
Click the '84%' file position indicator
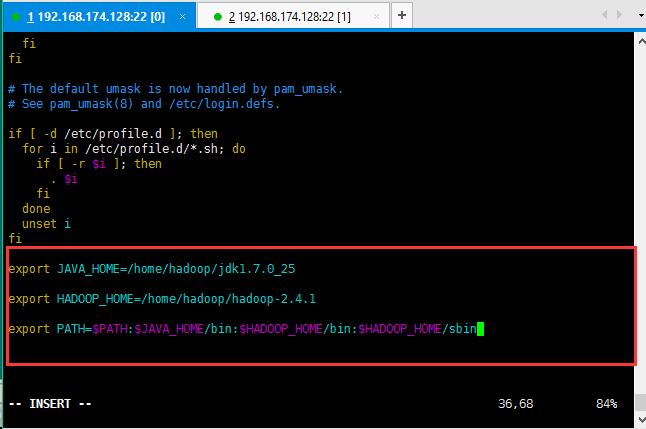(x=606, y=403)
